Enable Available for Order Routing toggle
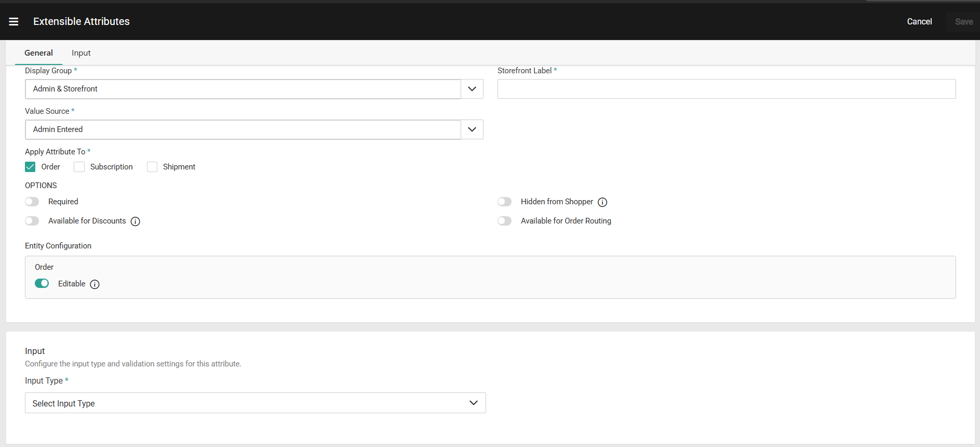This screenshot has width=980, height=447. click(505, 221)
